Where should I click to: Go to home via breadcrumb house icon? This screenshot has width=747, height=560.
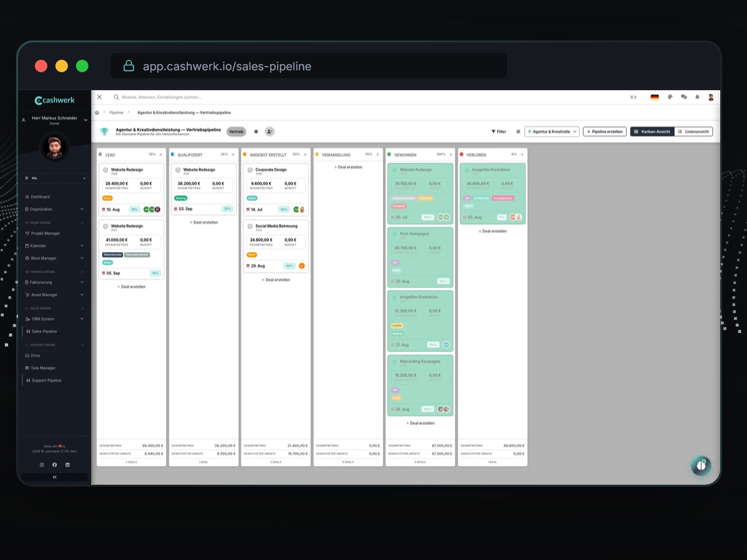[x=97, y=113]
